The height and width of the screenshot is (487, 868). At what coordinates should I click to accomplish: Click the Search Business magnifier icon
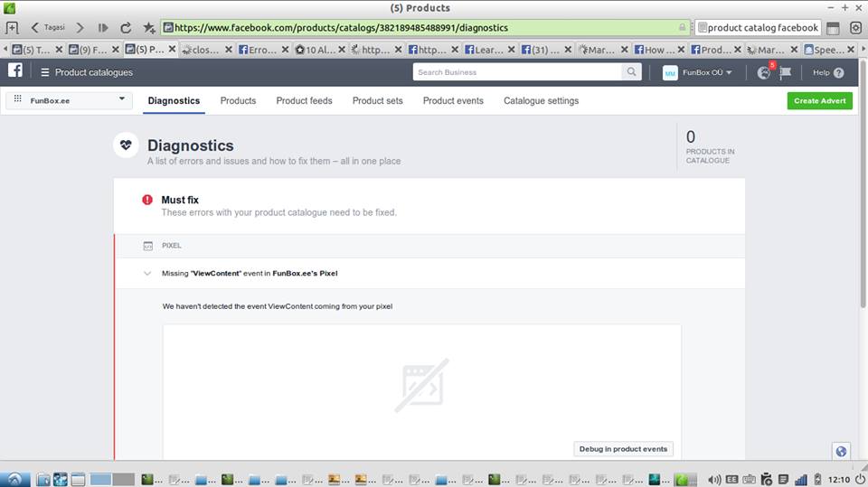pos(631,72)
